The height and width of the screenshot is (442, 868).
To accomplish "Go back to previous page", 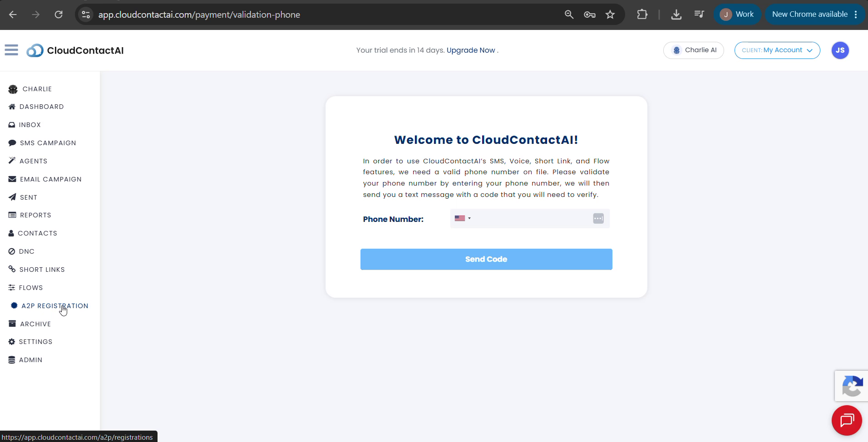I will [x=13, y=15].
